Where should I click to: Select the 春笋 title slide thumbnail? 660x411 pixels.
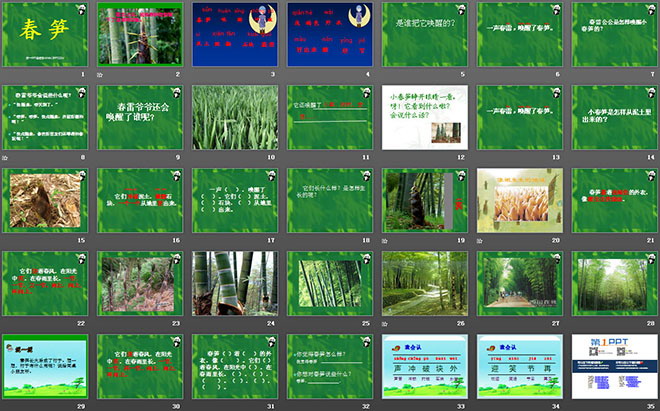(x=44, y=35)
